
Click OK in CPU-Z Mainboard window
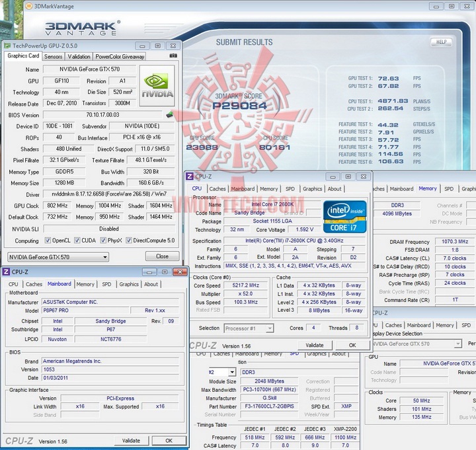[169, 441]
